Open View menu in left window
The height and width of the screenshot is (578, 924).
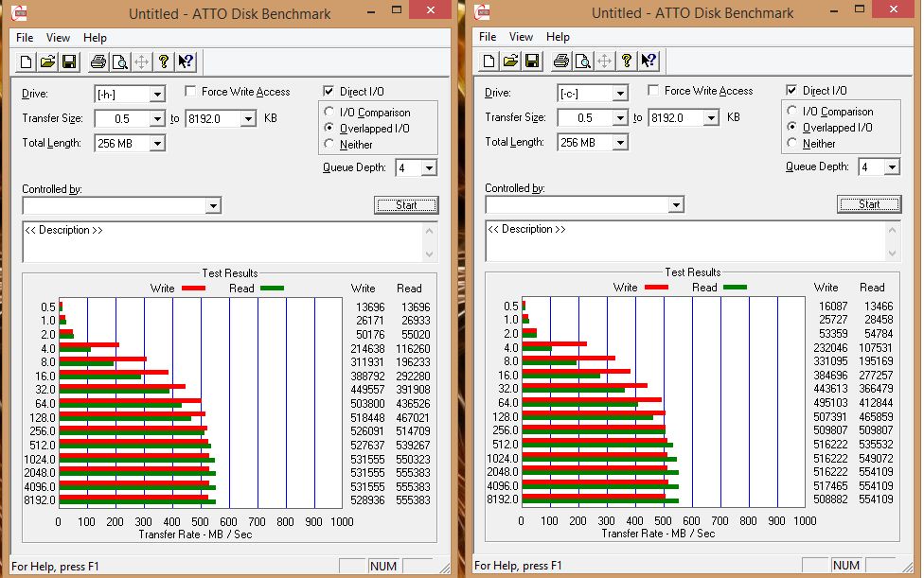tap(58, 38)
